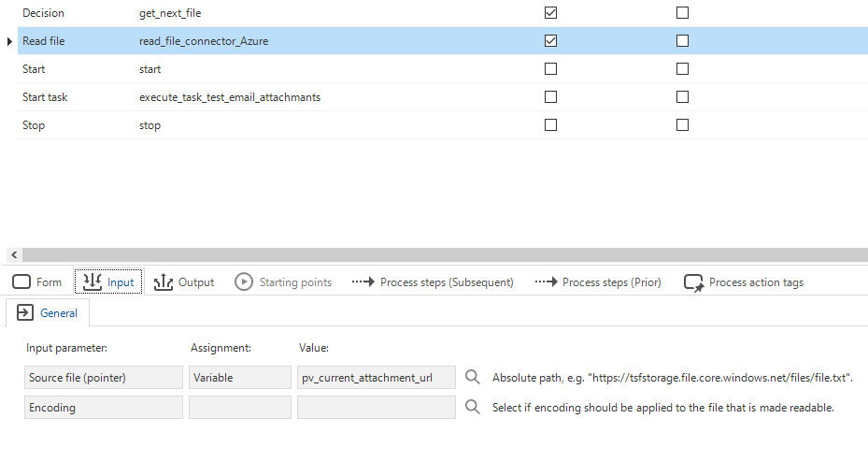Click the Form tab icon

click(21, 282)
